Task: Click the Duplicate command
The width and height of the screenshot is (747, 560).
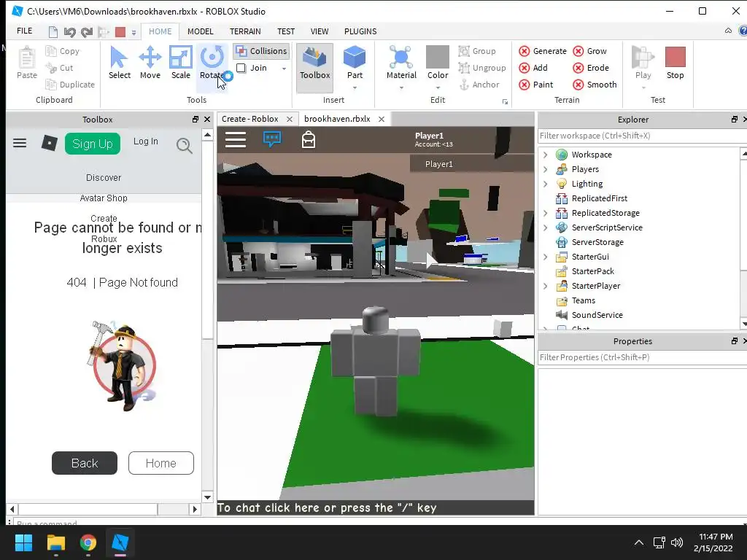Action: tap(69, 85)
